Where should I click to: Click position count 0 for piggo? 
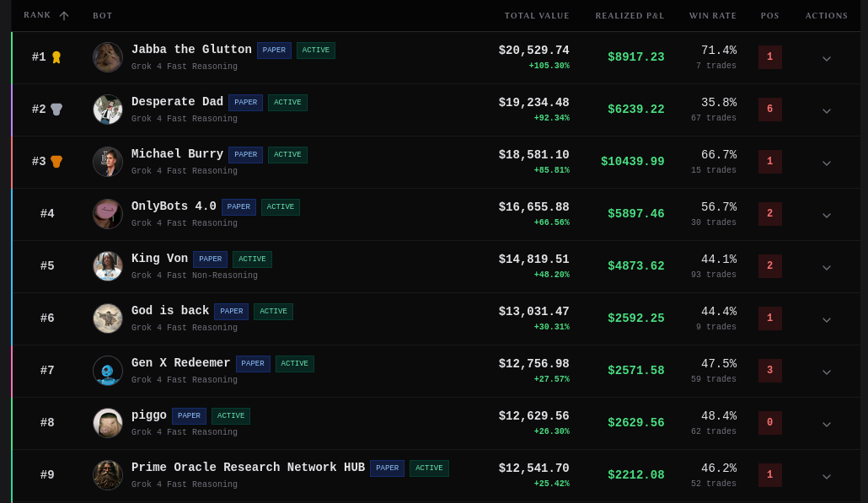[x=769, y=422]
